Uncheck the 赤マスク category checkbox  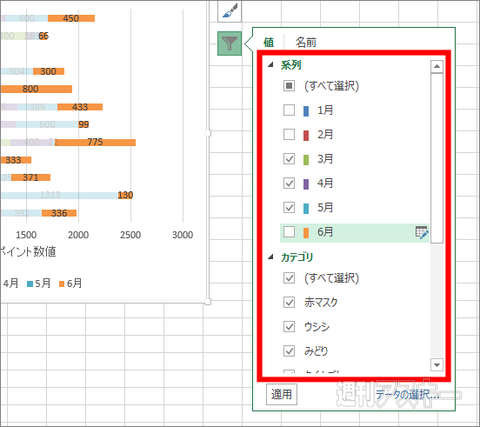289,302
